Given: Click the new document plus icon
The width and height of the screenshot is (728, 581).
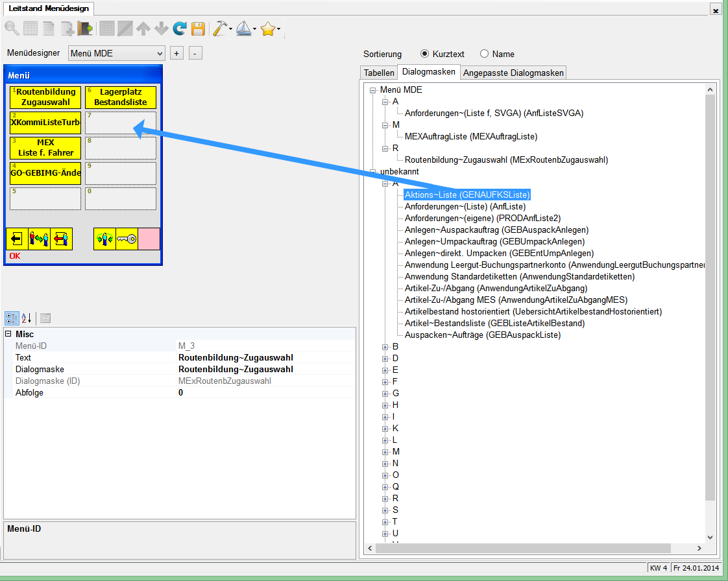Looking at the screenshot, I should pos(67,29).
